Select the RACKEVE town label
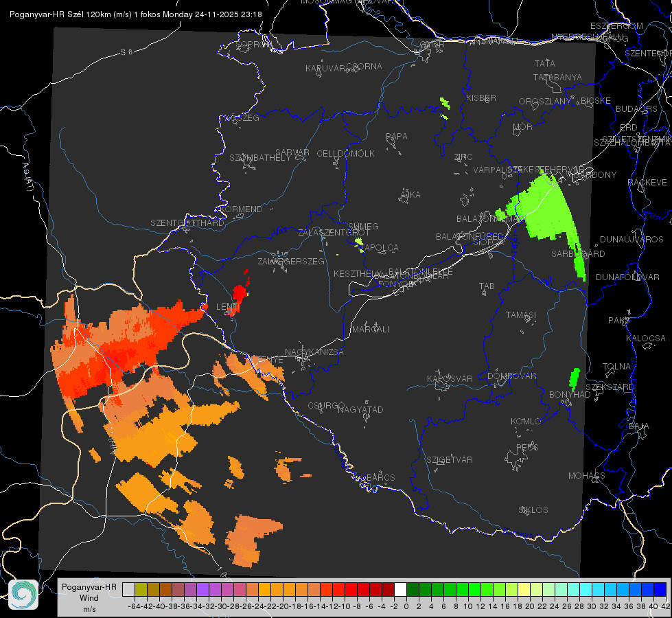The width and height of the screenshot is (672, 618). click(x=647, y=183)
